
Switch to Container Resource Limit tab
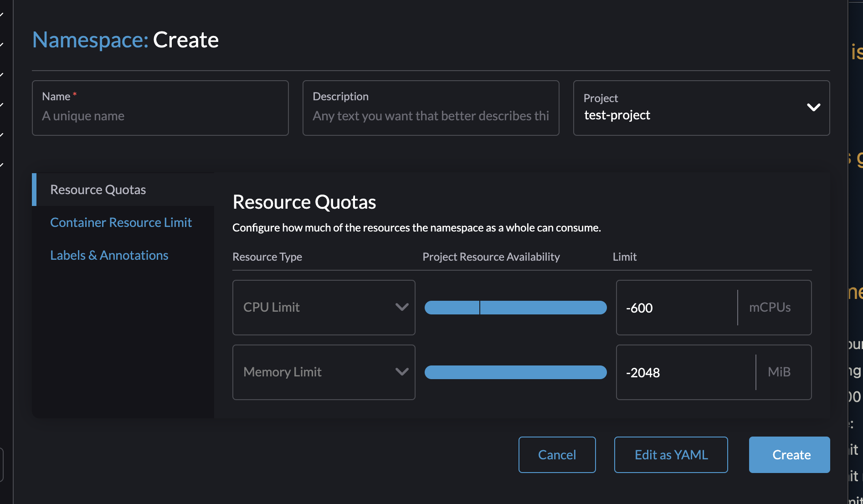coord(121,222)
